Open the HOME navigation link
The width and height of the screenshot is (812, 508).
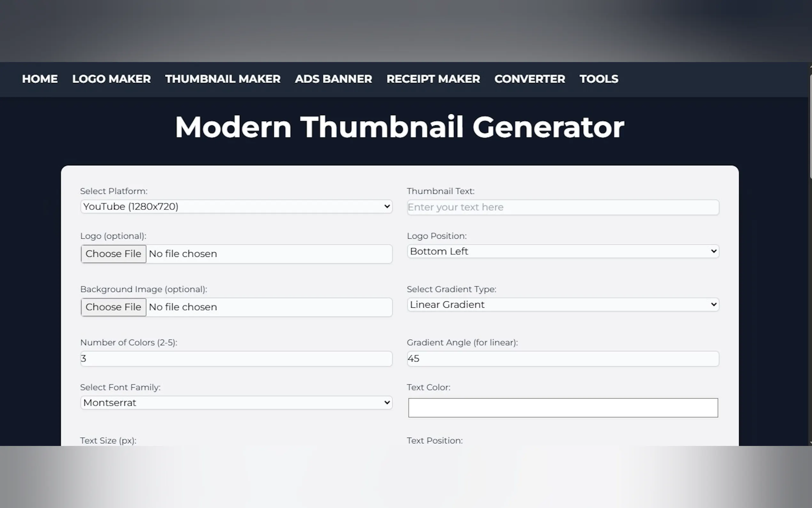[40, 79]
